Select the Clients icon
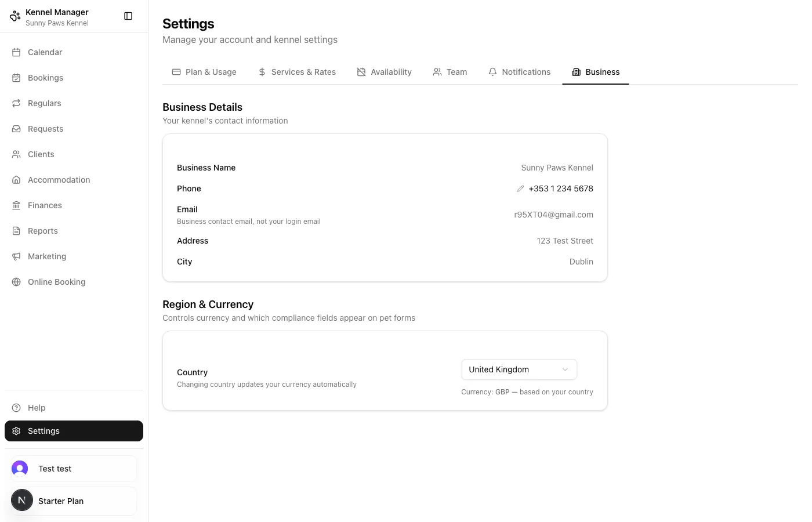 click(x=16, y=154)
